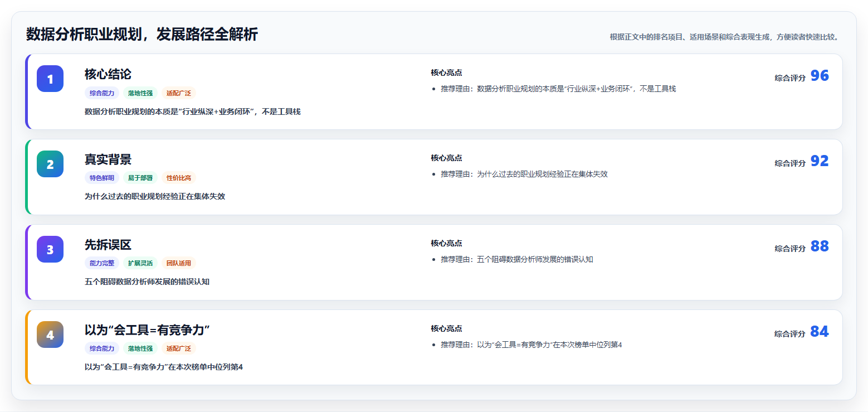This screenshot has width=868, height=412.
Task: Open the 以为“会工具=有竞争力” card title
Action: (147, 330)
